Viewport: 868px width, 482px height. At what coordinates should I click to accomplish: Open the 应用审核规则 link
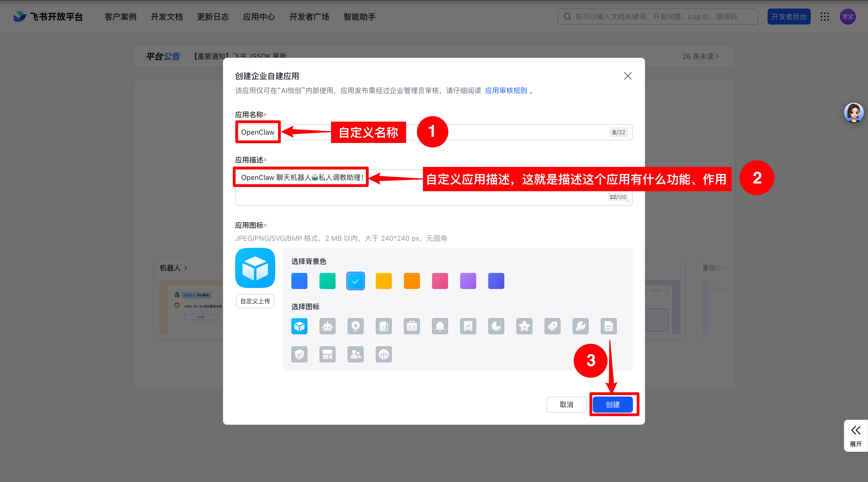click(506, 90)
